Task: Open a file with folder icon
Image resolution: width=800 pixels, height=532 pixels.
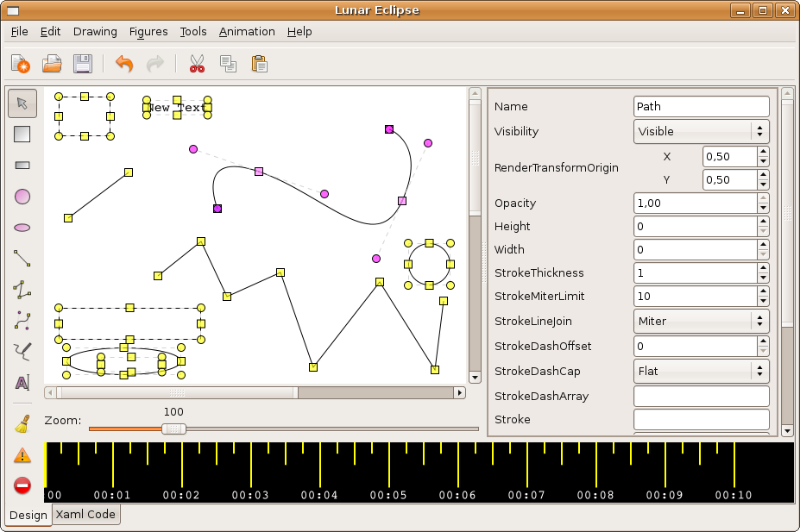Action: pos(52,64)
